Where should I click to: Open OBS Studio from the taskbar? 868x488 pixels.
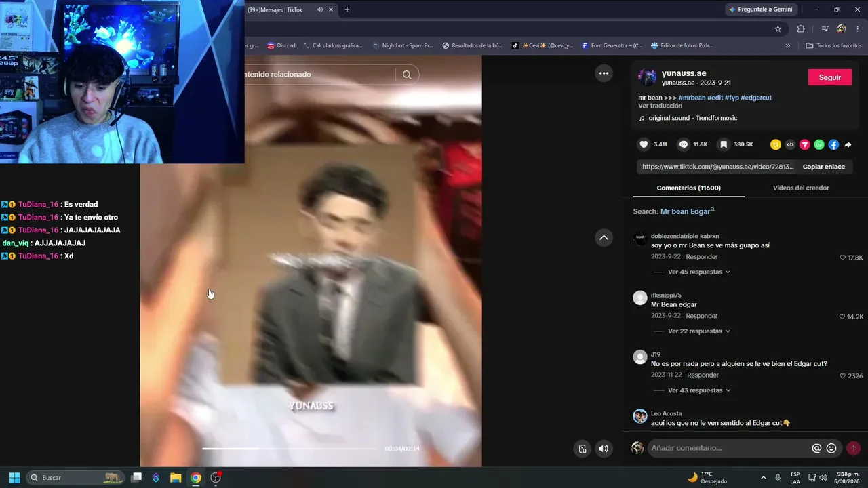(x=216, y=477)
